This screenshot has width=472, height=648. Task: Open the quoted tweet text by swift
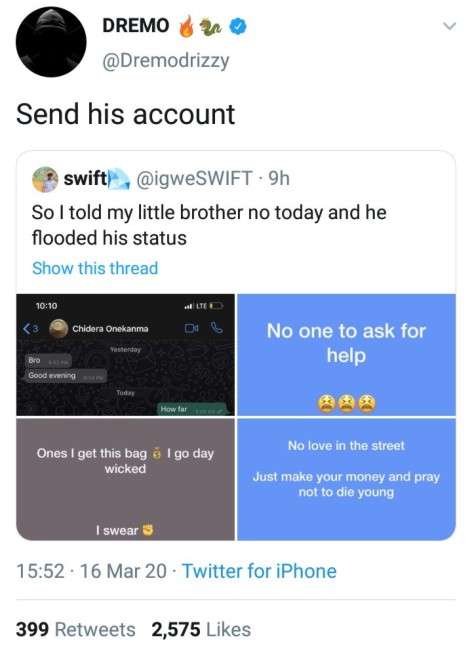(209, 225)
